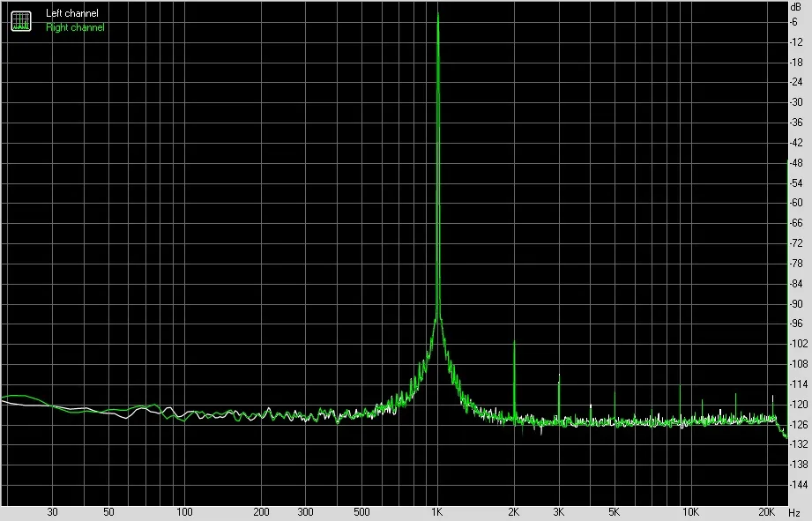Screen dimensions: 812x521
Task: Click the 5K frequency axis label
Action: click(615, 512)
